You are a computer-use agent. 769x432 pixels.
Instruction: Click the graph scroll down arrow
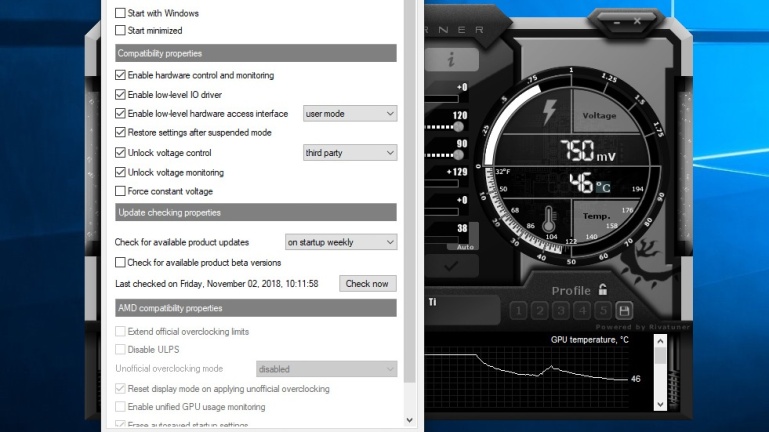660,405
